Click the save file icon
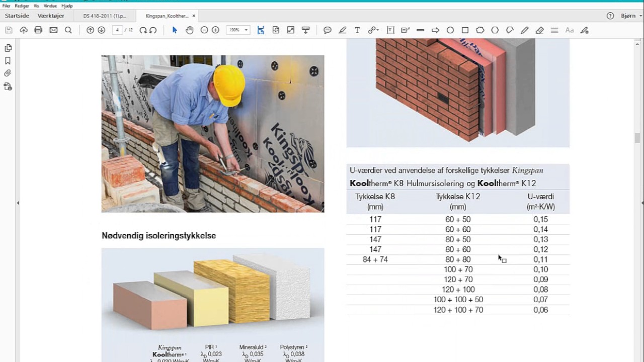 [9, 30]
